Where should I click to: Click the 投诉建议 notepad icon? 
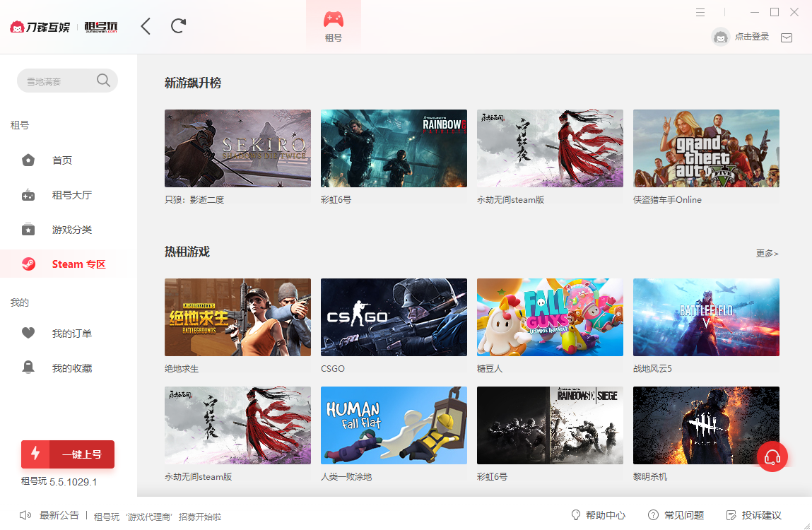point(731,515)
